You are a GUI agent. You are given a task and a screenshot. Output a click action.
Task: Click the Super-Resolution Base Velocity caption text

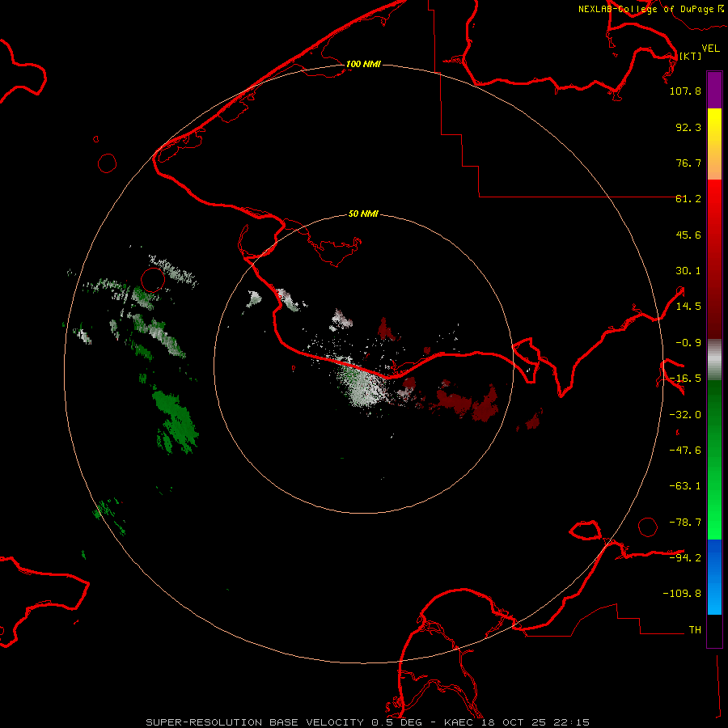click(x=367, y=722)
